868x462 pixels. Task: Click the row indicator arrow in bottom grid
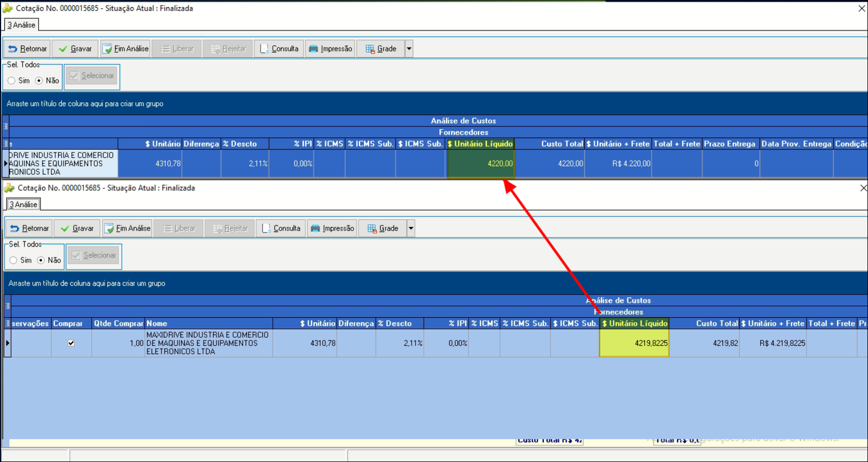click(x=7, y=343)
